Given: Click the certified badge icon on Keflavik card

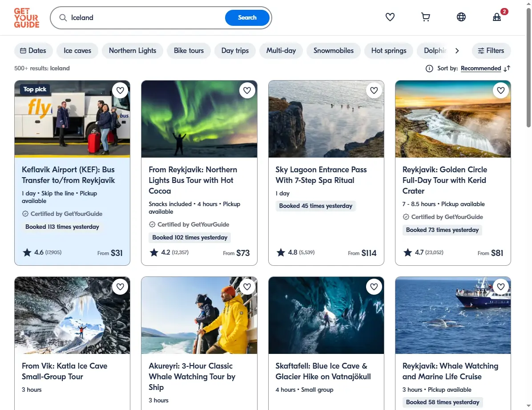Looking at the screenshot, I should click(x=25, y=214).
